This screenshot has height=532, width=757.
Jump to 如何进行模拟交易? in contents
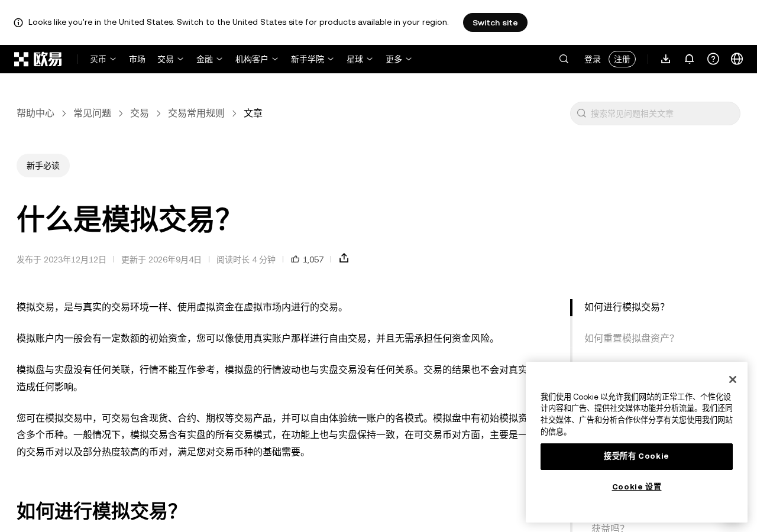625,307
